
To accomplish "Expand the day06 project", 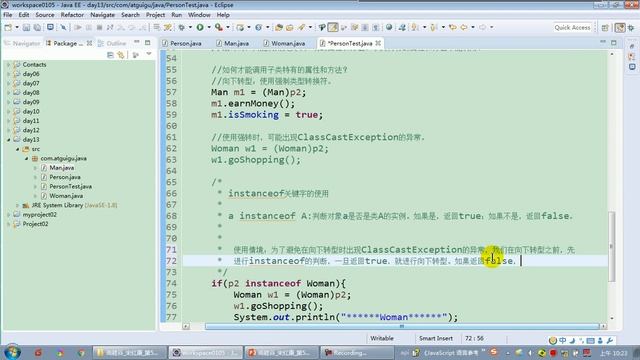I will 8,74.
